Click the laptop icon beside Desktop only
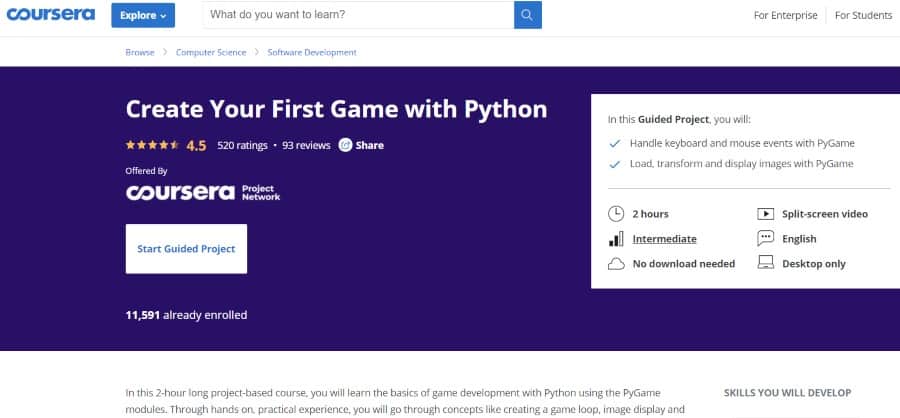Image resolution: width=900 pixels, height=418 pixels. click(766, 263)
